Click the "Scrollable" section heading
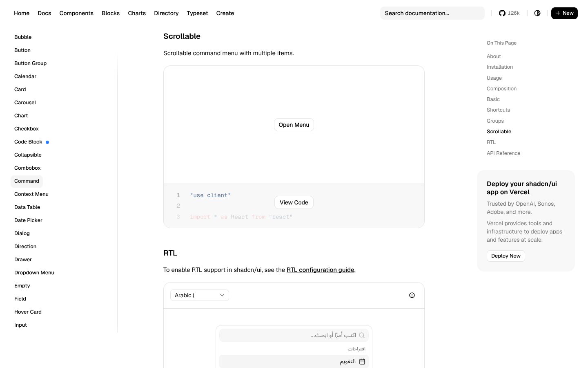 [182, 36]
